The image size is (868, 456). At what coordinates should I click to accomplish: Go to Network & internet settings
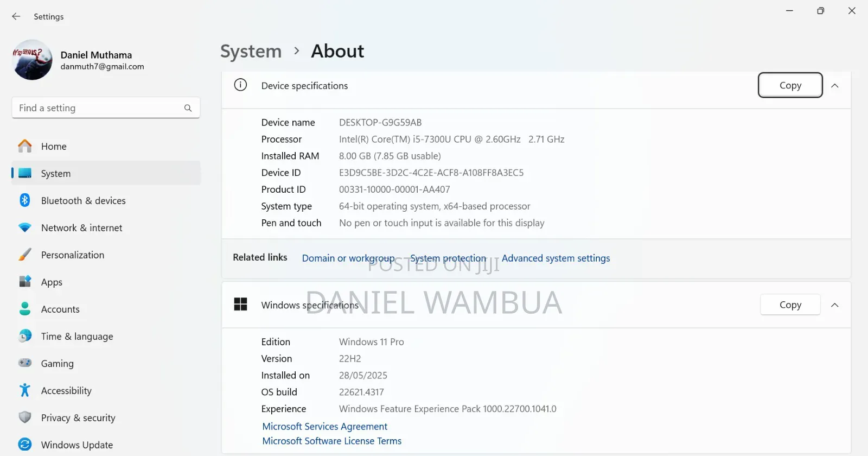click(x=106, y=227)
